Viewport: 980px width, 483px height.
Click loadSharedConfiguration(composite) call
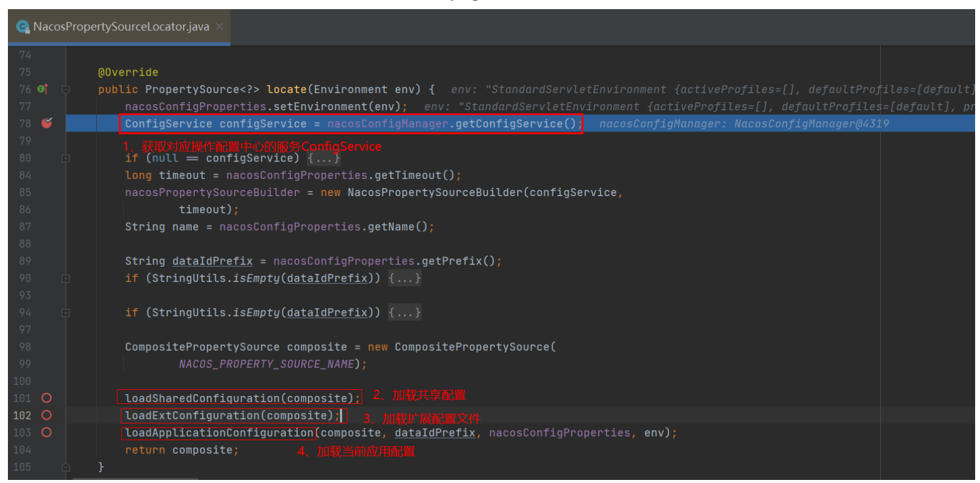click(239, 398)
